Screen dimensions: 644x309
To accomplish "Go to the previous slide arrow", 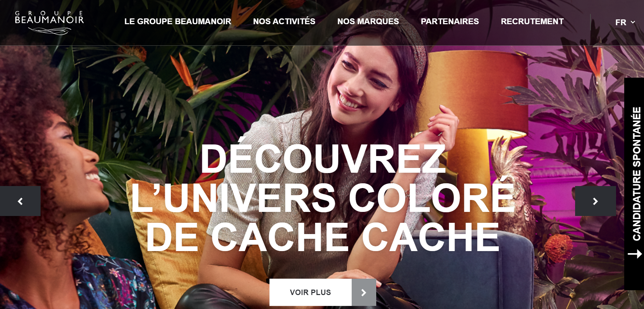I will pyautogui.click(x=20, y=201).
